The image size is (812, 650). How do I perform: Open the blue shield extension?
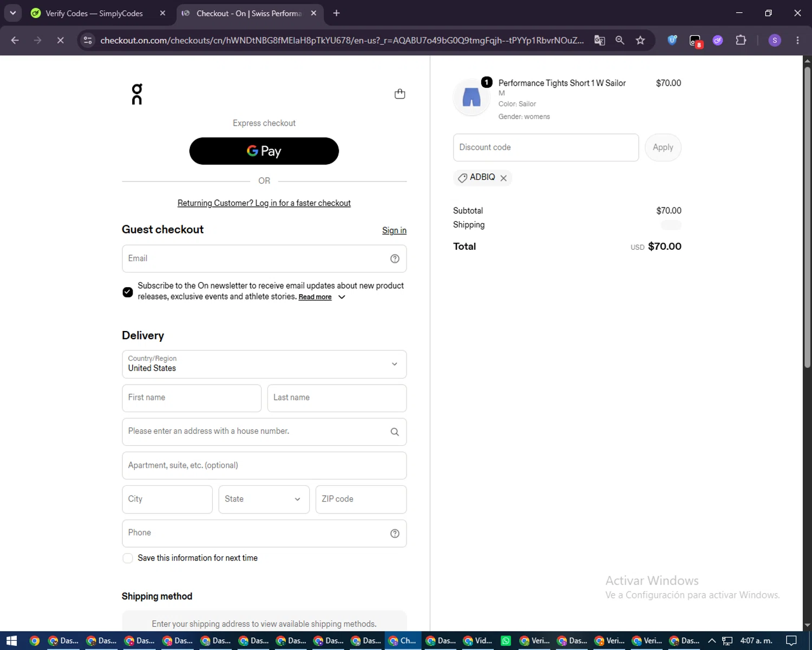pyautogui.click(x=672, y=40)
